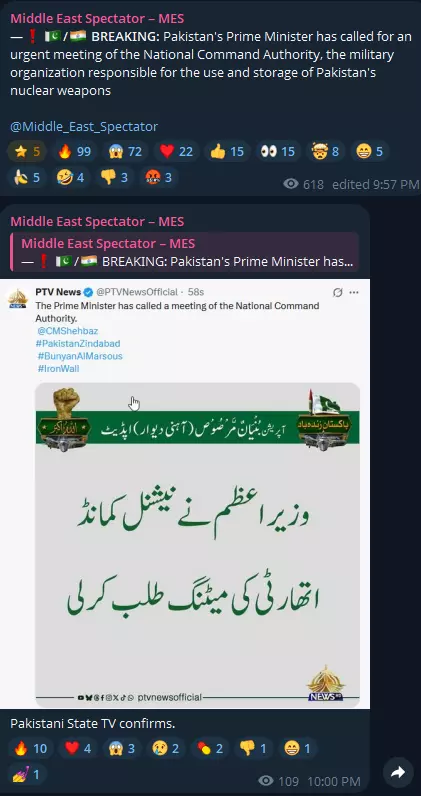Click the crying face reaction showing 2
Viewport: 421px width, 796px height.
165,748
